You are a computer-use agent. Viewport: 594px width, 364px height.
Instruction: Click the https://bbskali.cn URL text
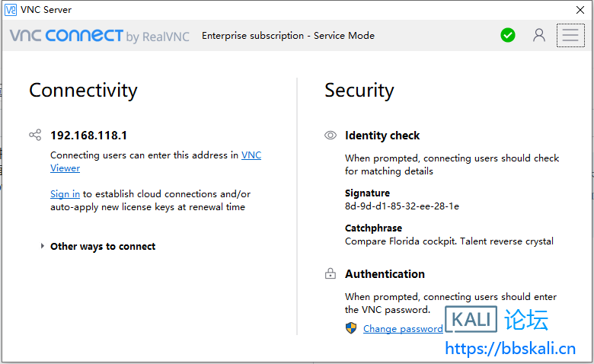[x=509, y=349]
